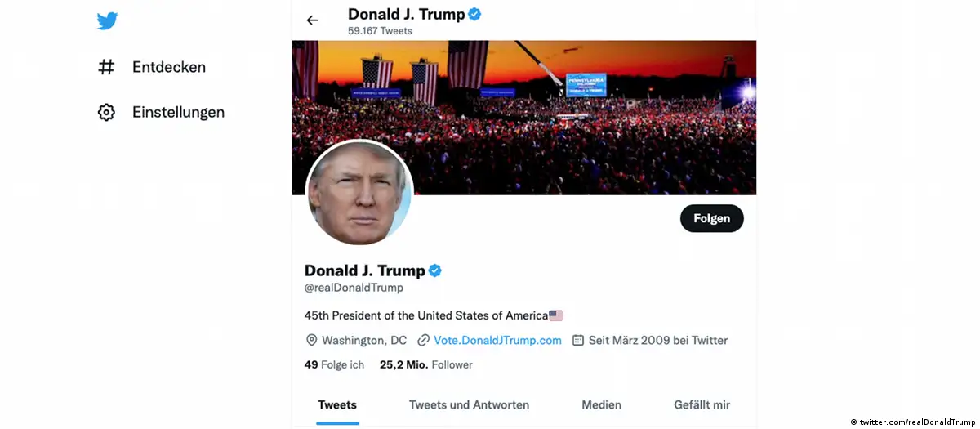Select the Tweets tab
The height and width of the screenshot is (429, 980).
pyautogui.click(x=337, y=404)
